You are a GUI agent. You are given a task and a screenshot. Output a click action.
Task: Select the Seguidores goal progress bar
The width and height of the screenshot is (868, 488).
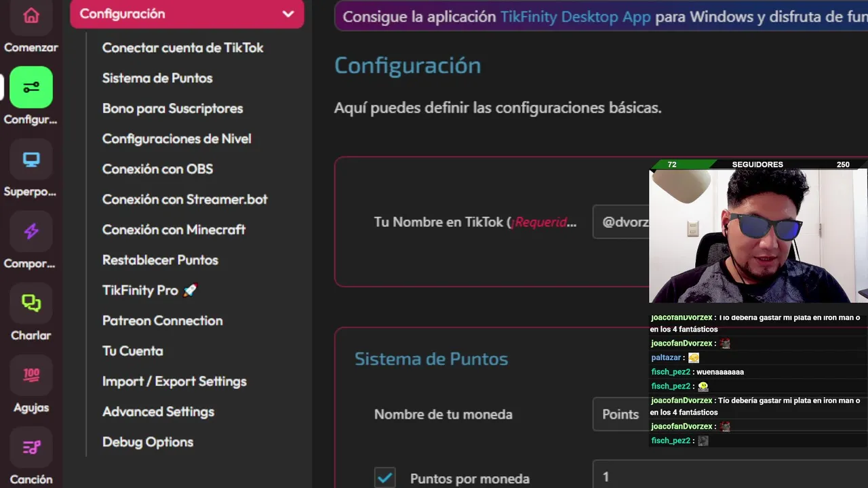[758, 164]
